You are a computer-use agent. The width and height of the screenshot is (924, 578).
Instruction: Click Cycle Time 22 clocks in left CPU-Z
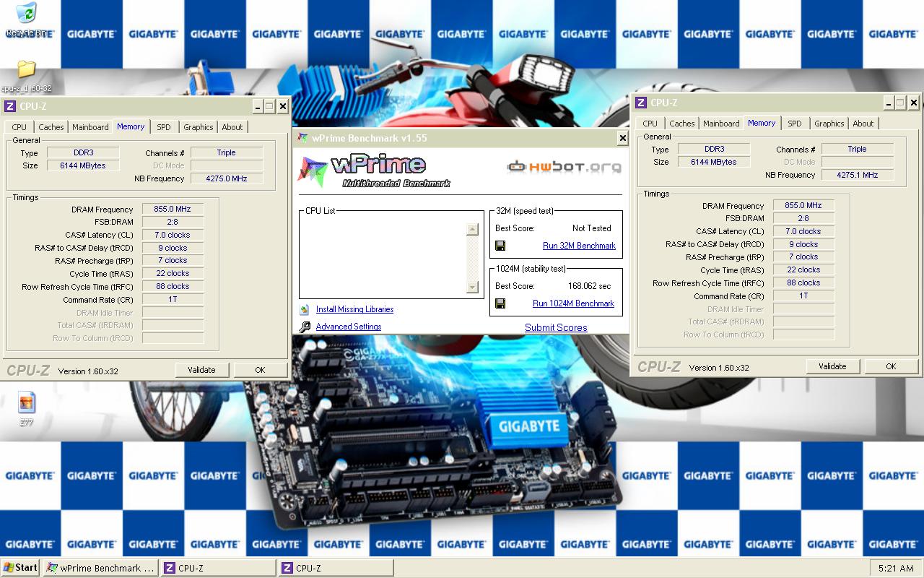coord(173,273)
